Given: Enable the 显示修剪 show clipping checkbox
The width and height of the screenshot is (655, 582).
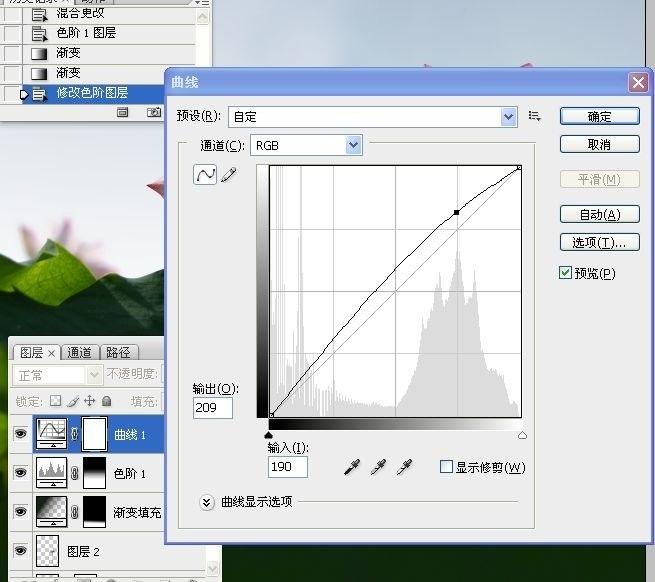Looking at the screenshot, I should [446, 467].
